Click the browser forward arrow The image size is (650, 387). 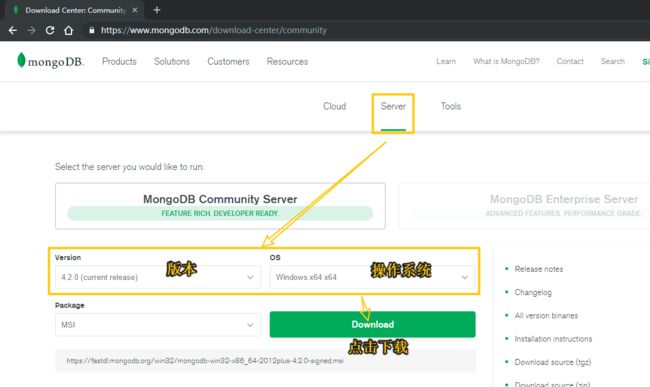[x=31, y=30]
